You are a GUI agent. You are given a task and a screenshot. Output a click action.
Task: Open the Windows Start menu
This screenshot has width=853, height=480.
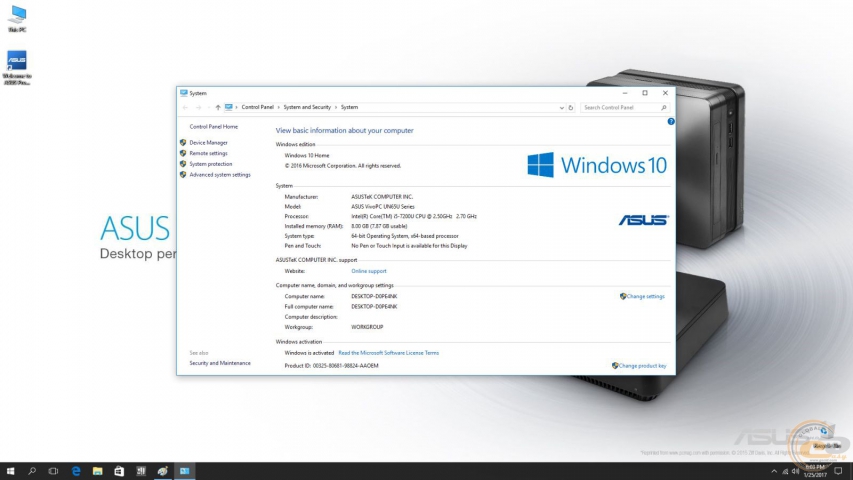(x=10, y=471)
